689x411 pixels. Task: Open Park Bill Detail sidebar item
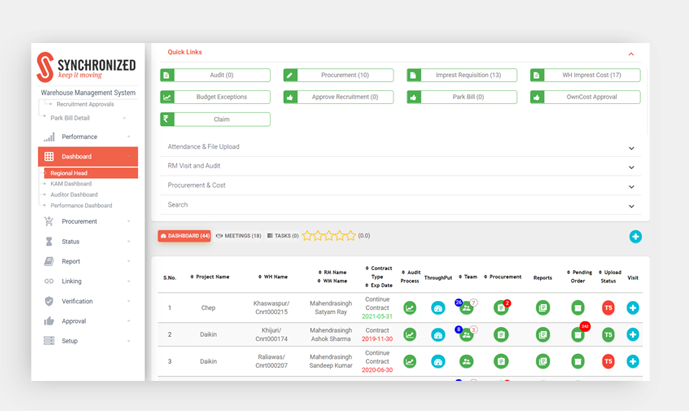70,118
